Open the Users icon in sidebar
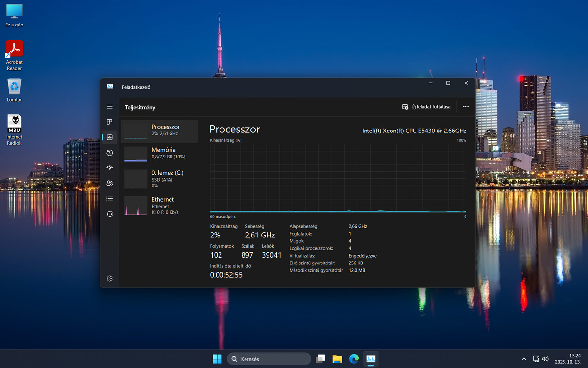Screen dimensions: 588x368 (110, 183)
